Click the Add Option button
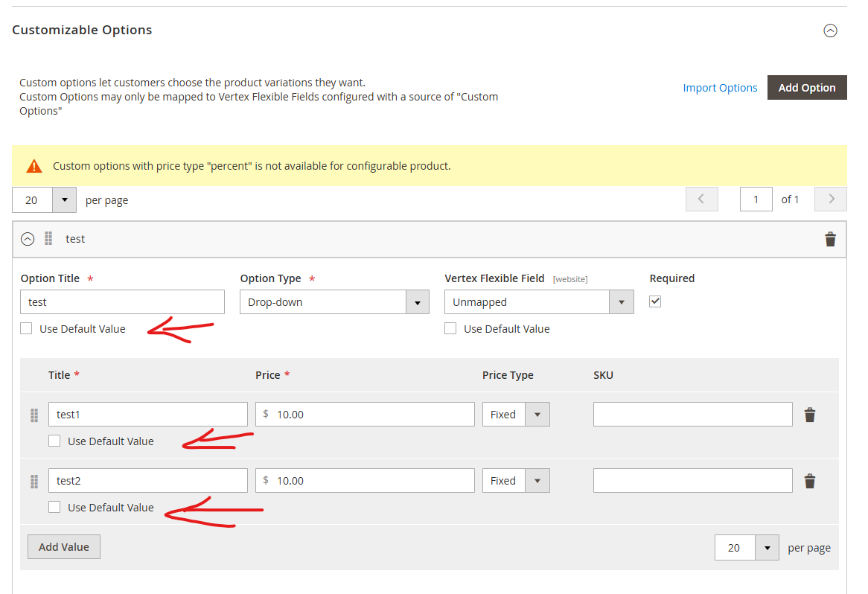This screenshot has width=868, height=594. point(807,88)
